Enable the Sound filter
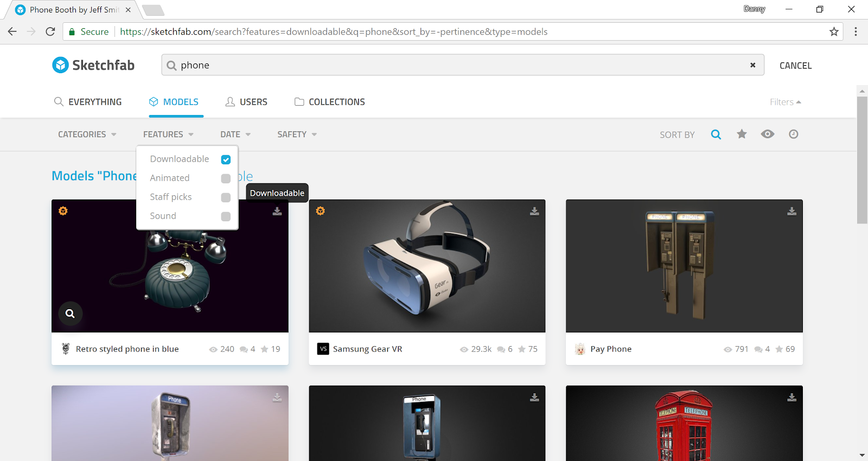 click(226, 216)
